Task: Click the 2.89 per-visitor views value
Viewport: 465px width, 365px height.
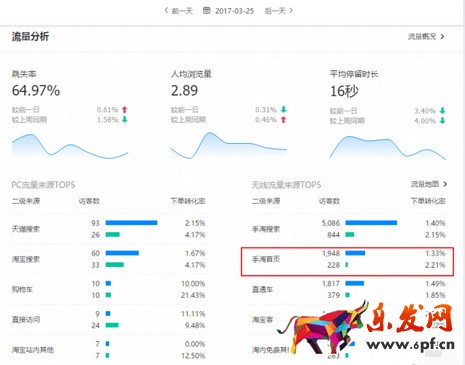Action: [x=184, y=90]
